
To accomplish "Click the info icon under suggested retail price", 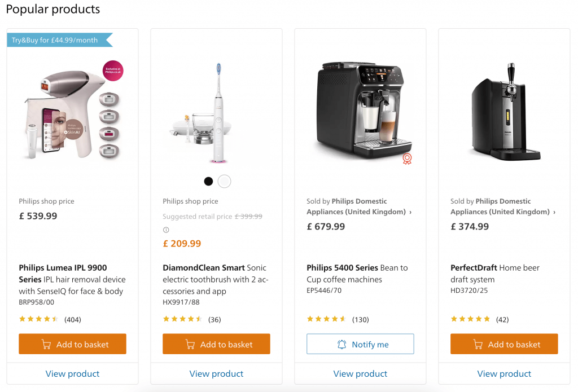I will (166, 230).
